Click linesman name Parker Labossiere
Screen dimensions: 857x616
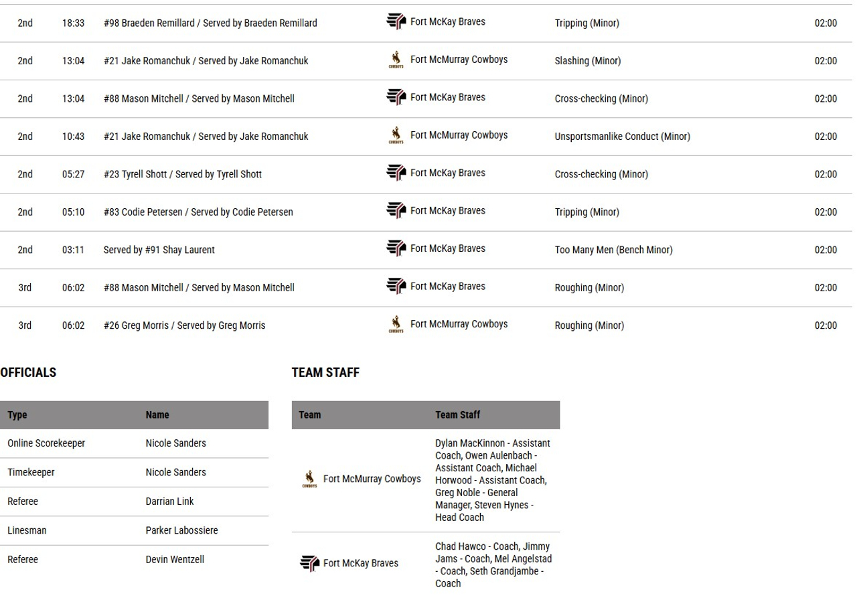[181, 530]
